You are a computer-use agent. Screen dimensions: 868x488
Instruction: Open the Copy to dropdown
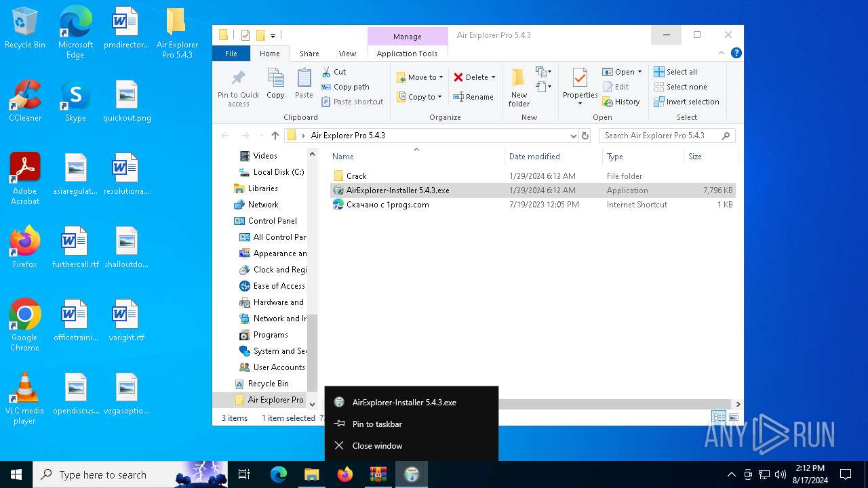click(x=420, y=97)
